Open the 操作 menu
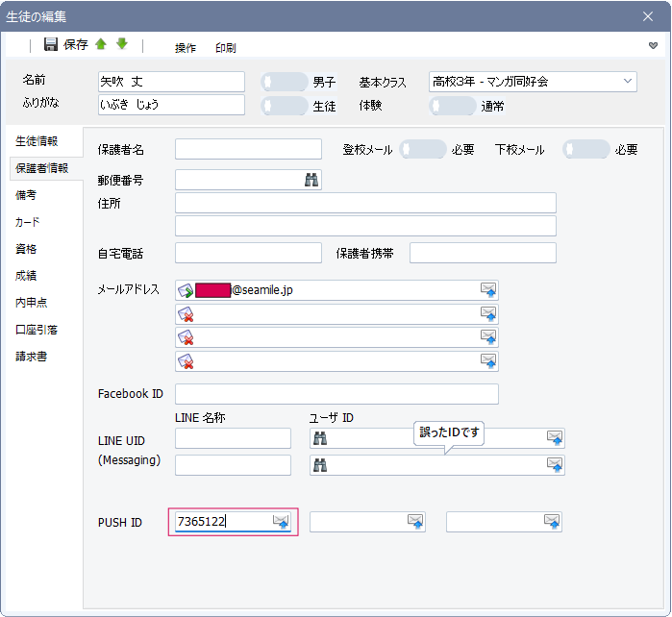 point(186,48)
